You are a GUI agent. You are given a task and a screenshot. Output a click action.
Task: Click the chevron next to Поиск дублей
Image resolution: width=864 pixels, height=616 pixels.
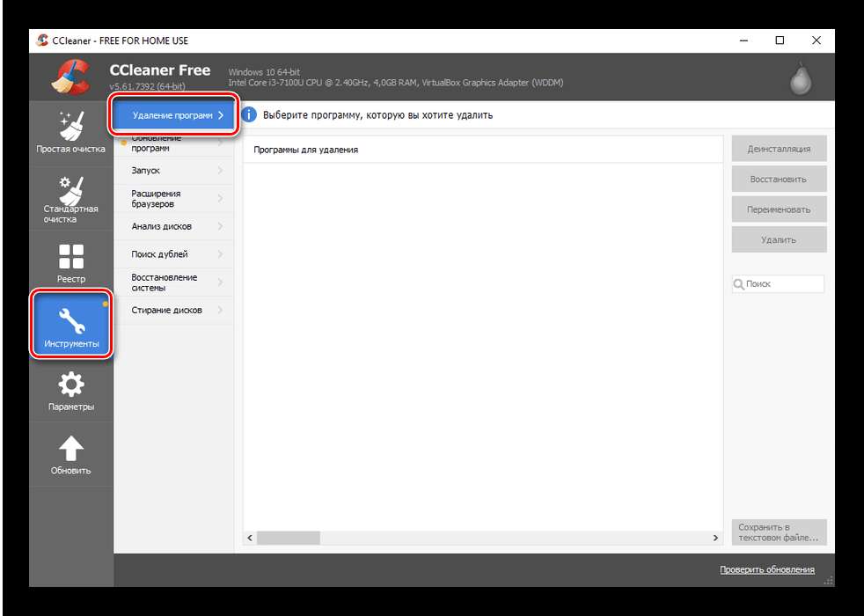[x=221, y=254]
